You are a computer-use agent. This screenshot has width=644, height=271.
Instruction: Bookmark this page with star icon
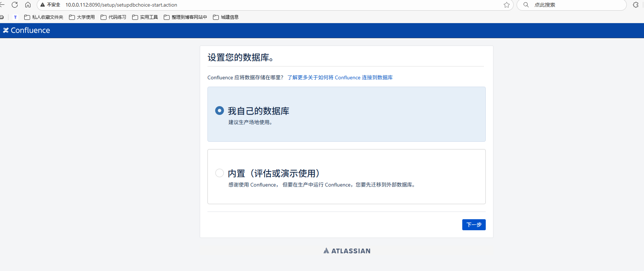tap(507, 5)
